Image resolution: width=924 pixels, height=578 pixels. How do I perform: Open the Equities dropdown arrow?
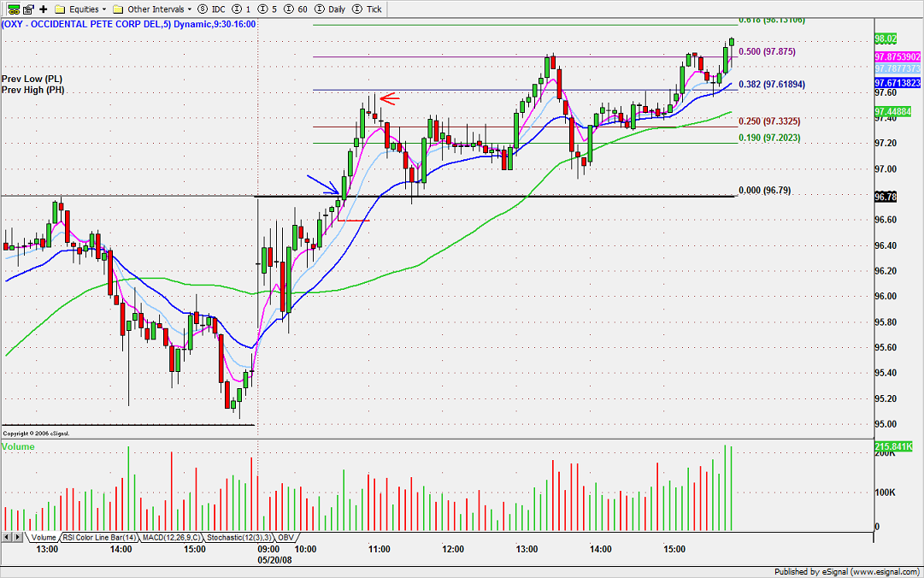(x=104, y=9)
